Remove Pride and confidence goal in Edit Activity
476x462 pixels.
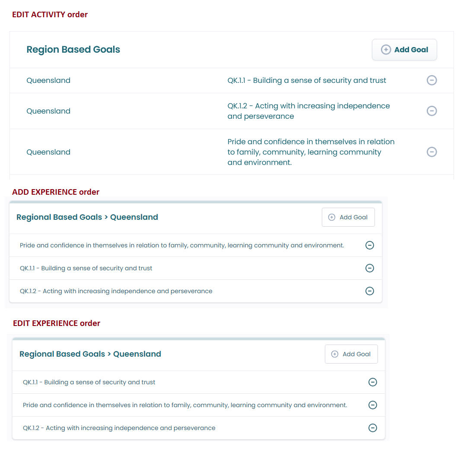432,152
